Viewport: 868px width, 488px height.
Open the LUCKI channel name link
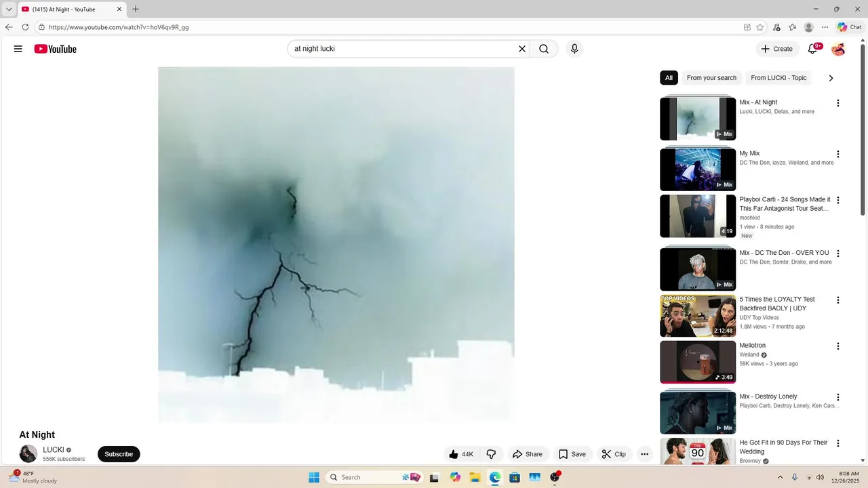[54, 450]
